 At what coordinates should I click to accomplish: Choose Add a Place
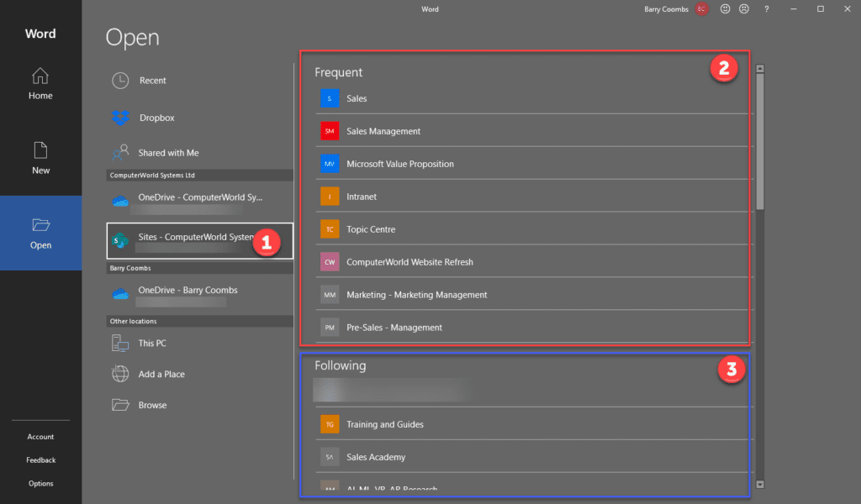(200, 374)
